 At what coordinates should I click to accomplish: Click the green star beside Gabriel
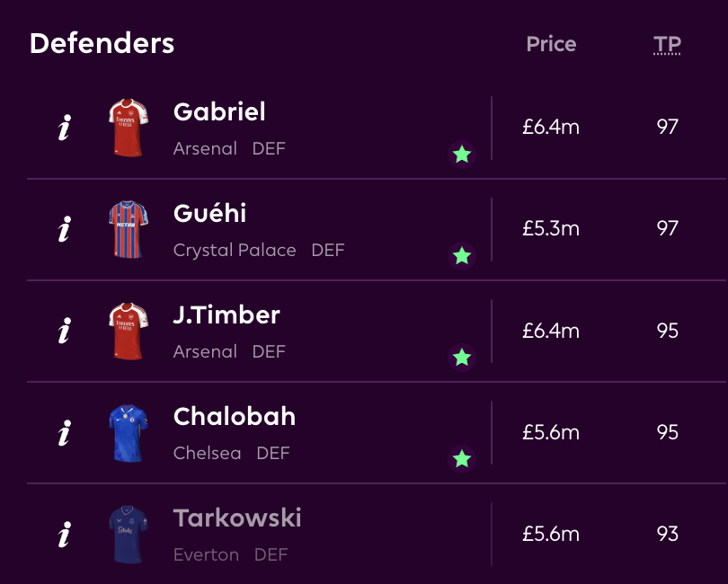coord(462,155)
